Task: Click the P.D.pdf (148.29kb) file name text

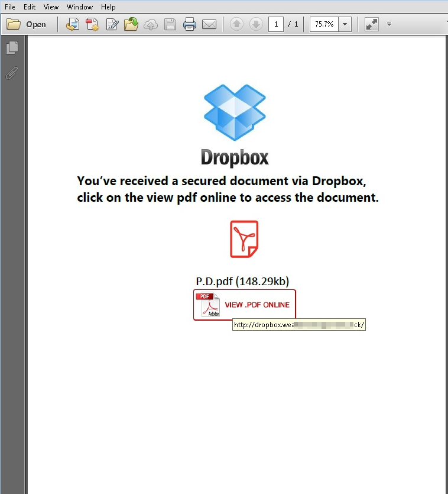Action: click(x=242, y=281)
